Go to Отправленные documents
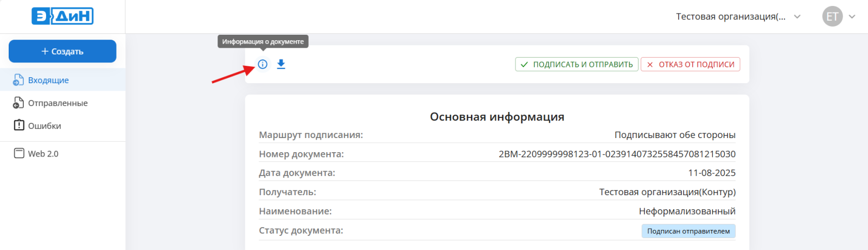868x250 pixels. pos(58,103)
